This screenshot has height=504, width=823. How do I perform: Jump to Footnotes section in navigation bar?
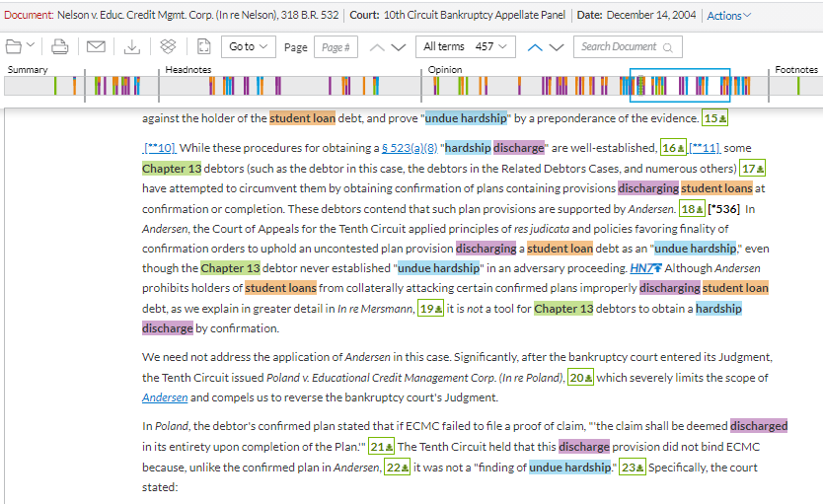coord(795,70)
